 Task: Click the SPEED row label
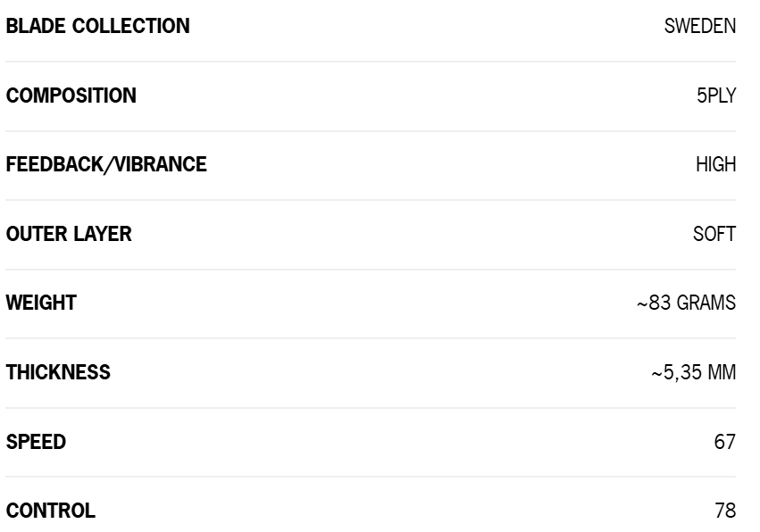36,442
